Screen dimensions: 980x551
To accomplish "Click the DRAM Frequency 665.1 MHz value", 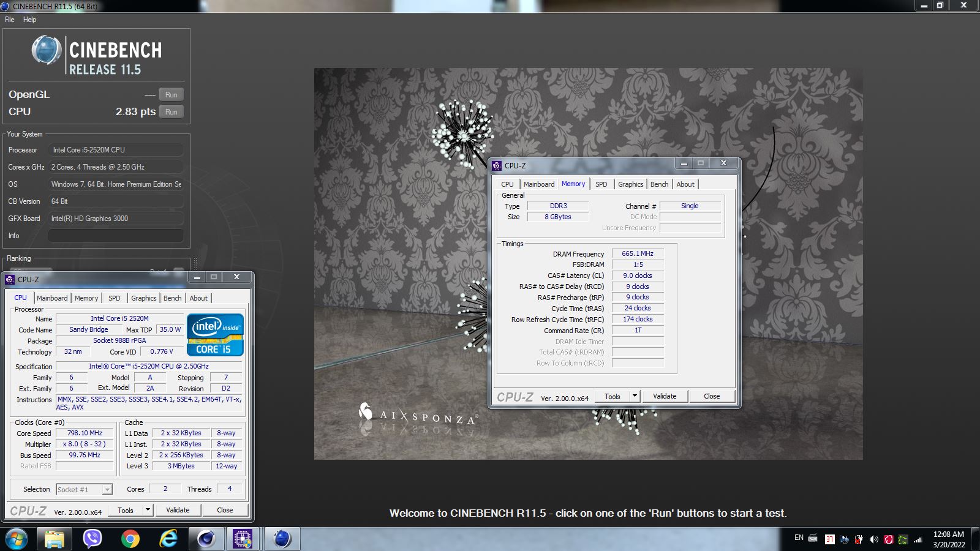I will (638, 253).
